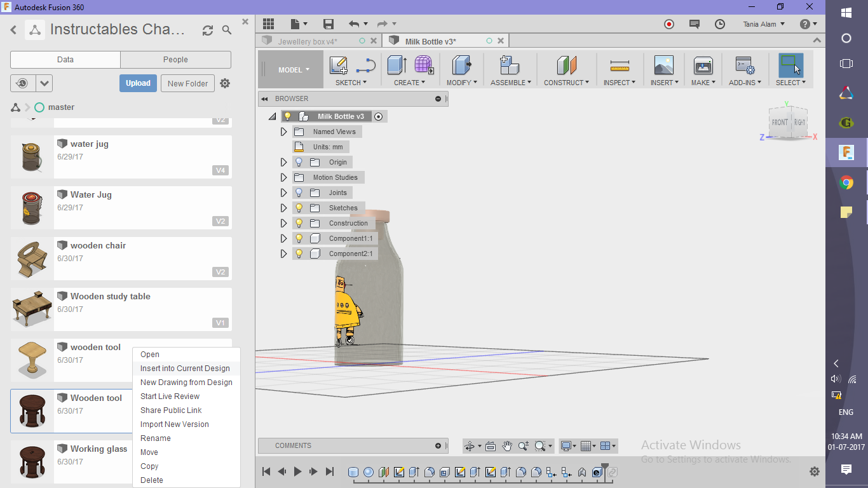Jump to timeline end
Viewport: 868px width, 488px height.
pos(329,471)
